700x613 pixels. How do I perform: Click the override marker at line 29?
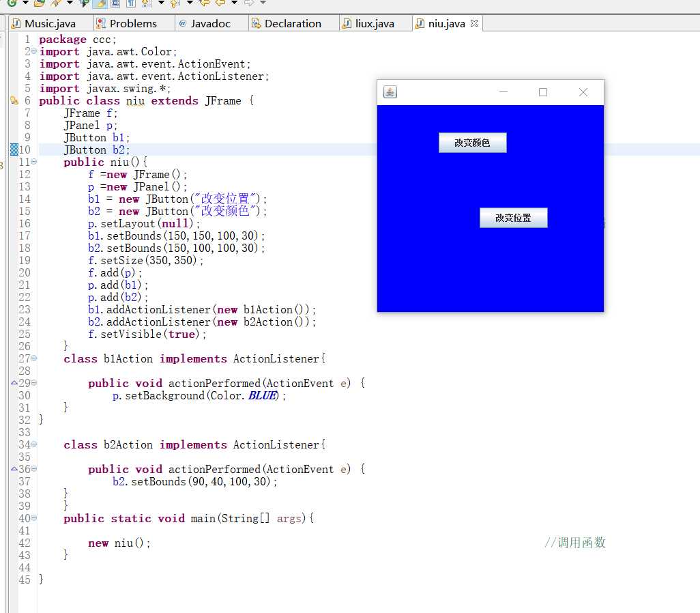pyautogui.click(x=14, y=383)
